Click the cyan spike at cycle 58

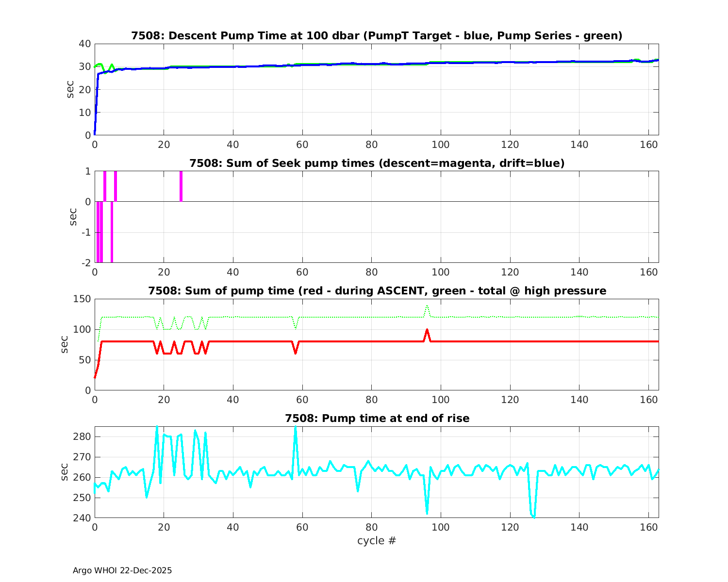tap(295, 429)
